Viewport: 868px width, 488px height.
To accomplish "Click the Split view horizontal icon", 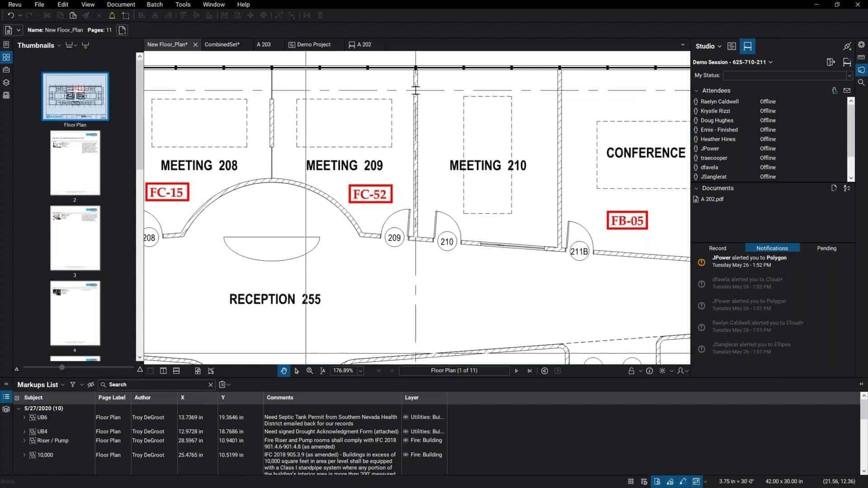I will (176, 371).
